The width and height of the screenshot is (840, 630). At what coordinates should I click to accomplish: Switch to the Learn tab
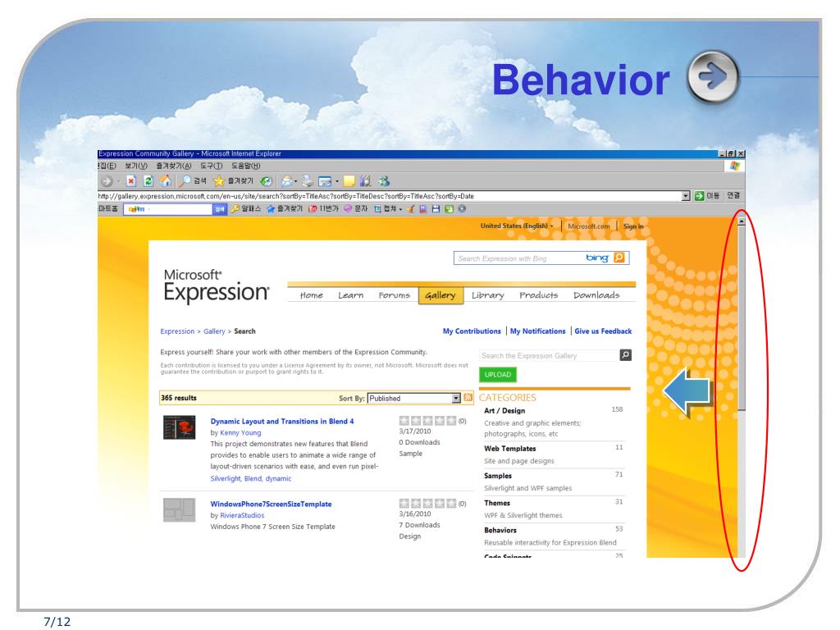point(350,295)
